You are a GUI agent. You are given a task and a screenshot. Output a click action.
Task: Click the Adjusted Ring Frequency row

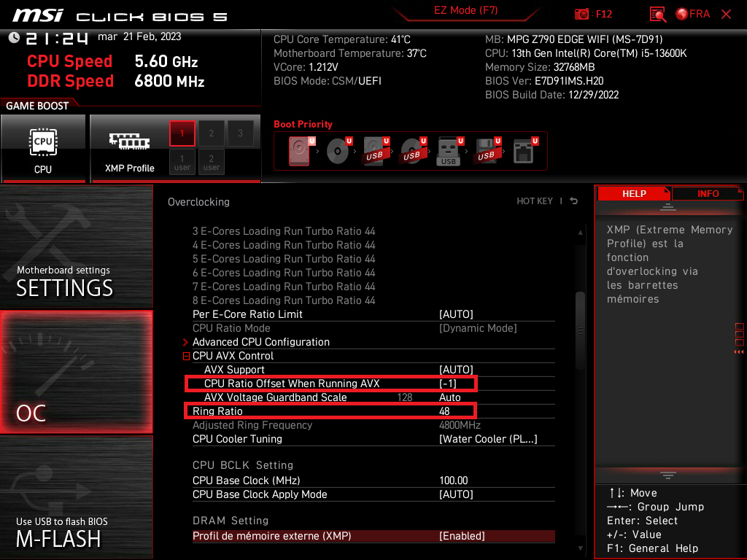pyautogui.click(x=373, y=425)
